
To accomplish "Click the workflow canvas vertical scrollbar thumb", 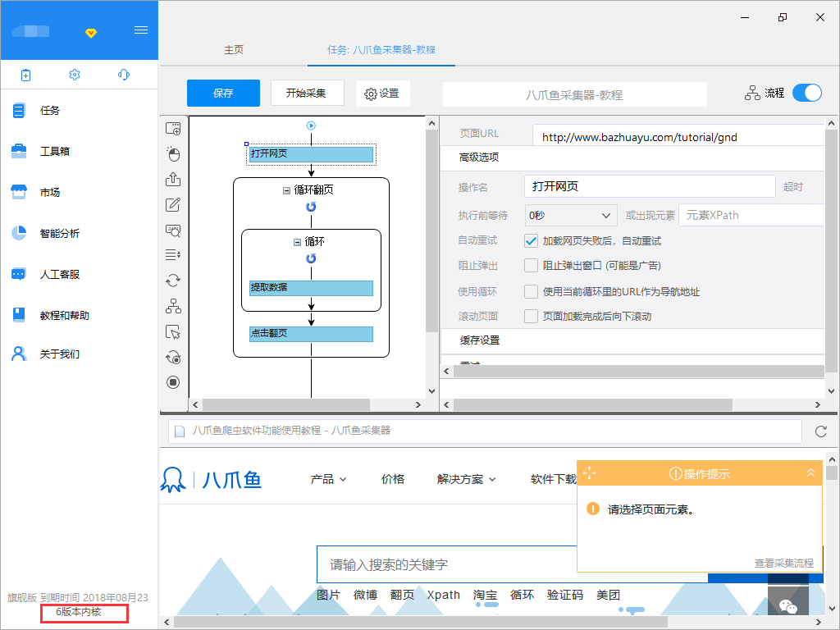I will pos(431,231).
